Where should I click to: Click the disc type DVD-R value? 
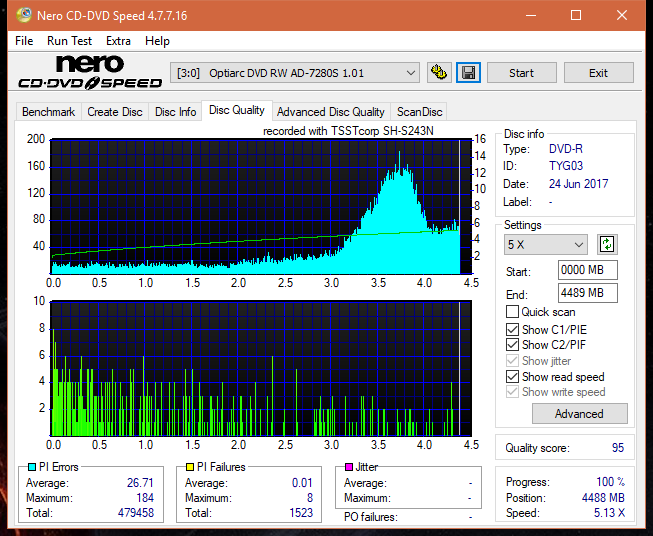[566, 149]
